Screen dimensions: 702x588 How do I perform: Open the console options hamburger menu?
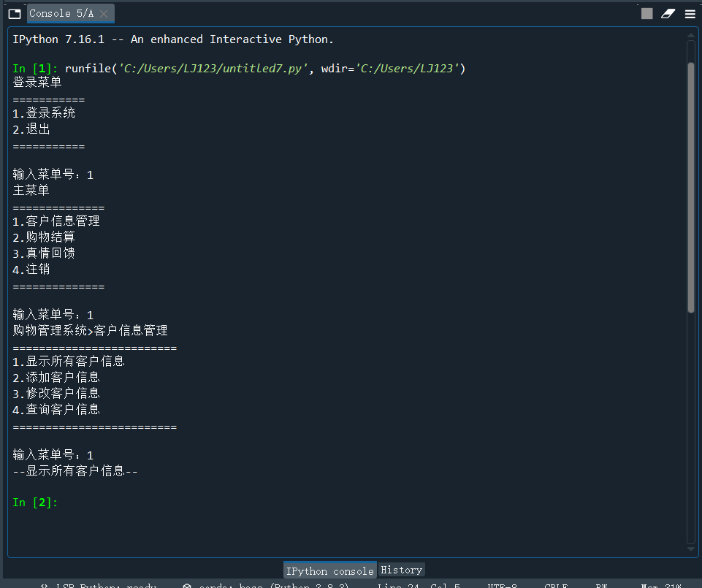pyautogui.click(x=690, y=12)
